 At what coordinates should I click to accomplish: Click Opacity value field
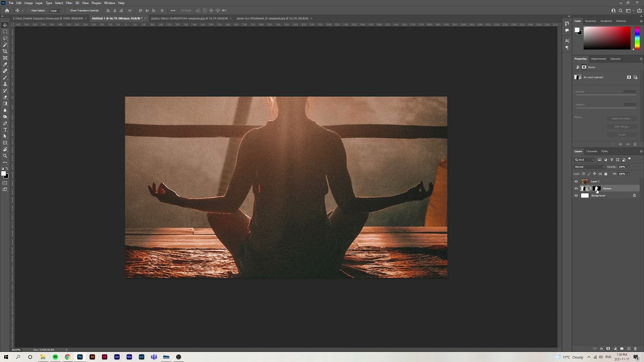tap(621, 167)
